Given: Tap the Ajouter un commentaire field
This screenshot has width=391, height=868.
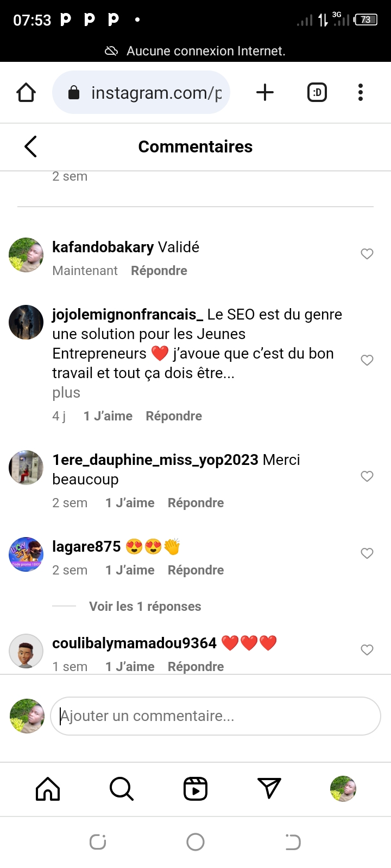Looking at the screenshot, I should (x=216, y=716).
